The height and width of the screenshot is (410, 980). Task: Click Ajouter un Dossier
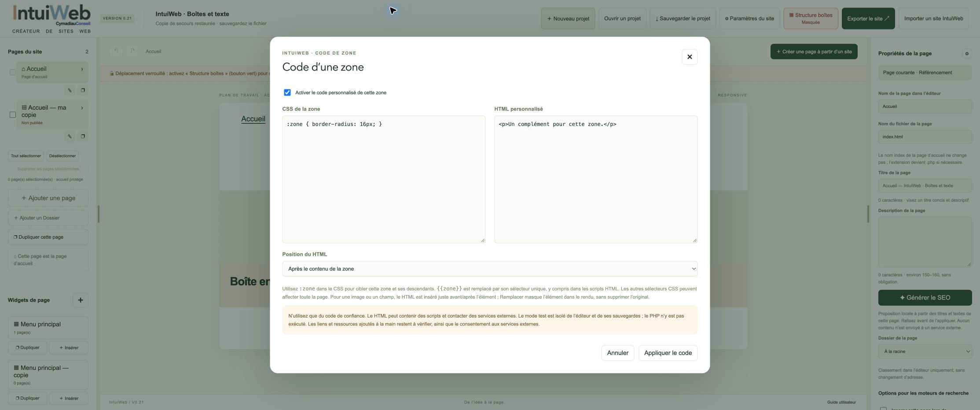[x=48, y=218]
